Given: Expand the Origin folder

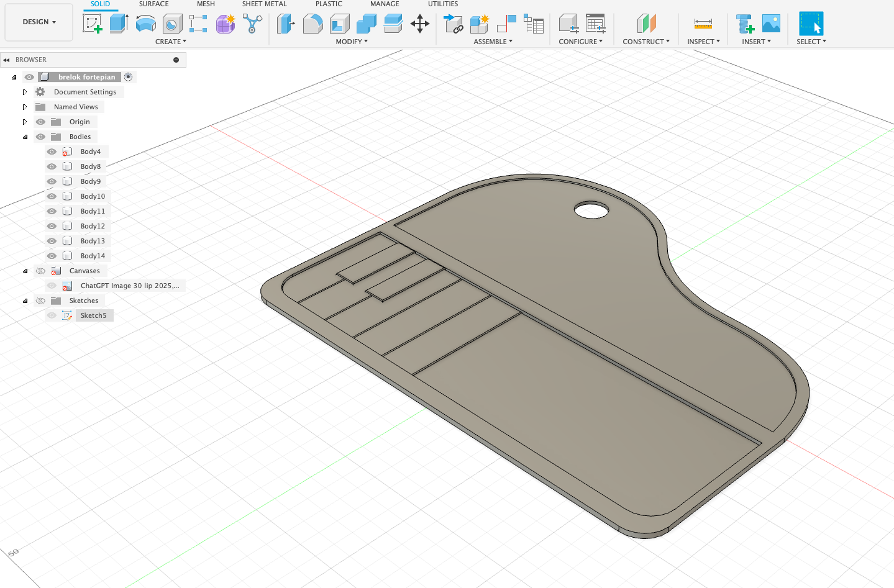Looking at the screenshot, I should [x=25, y=122].
